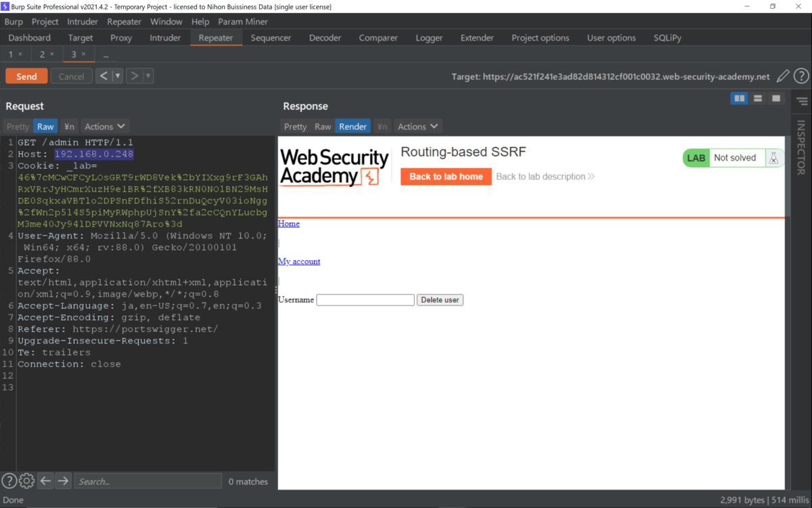Open the forward history dropdown arrow
Viewport: 812px width, 508px height.
click(x=148, y=76)
